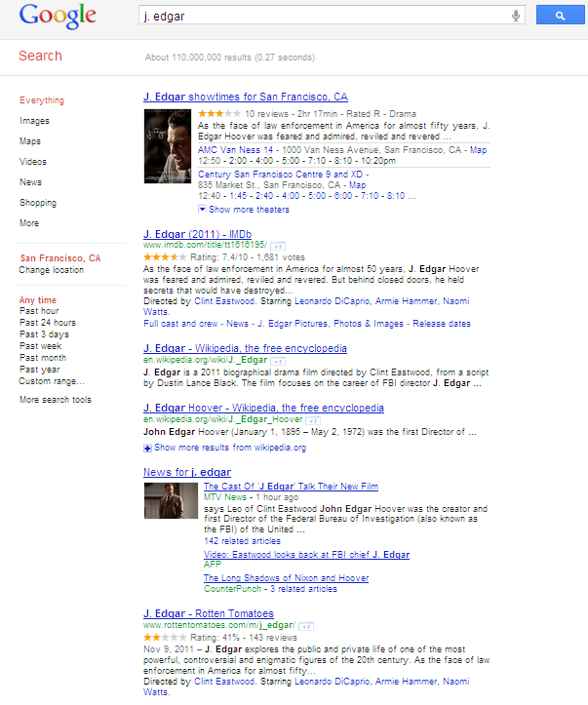This screenshot has width=588, height=705.
Task: Click the red 'Search' heading
Action: 40,56
